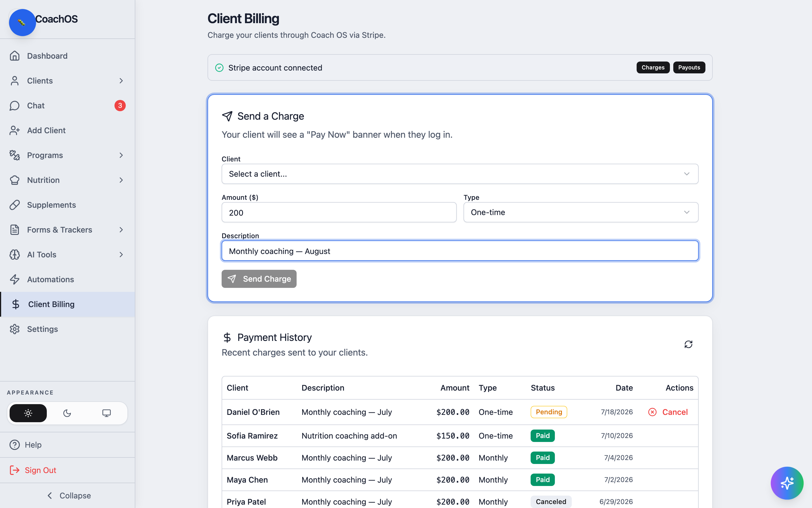Click Marcus Webb's Paid status badge
812x508 pixels.
[x=542, y=457]
